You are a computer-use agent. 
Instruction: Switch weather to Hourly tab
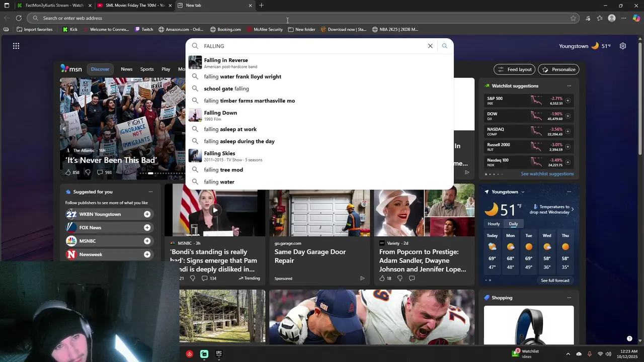click(494, 224)
